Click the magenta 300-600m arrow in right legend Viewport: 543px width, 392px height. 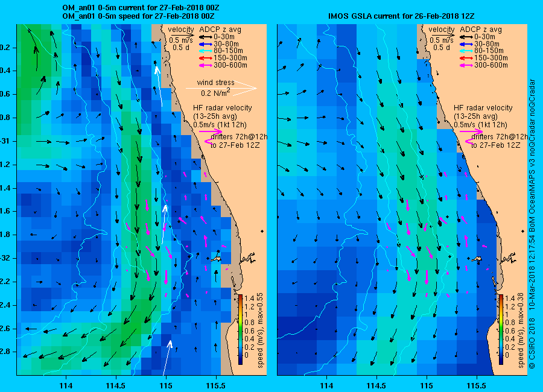point(466,65)
